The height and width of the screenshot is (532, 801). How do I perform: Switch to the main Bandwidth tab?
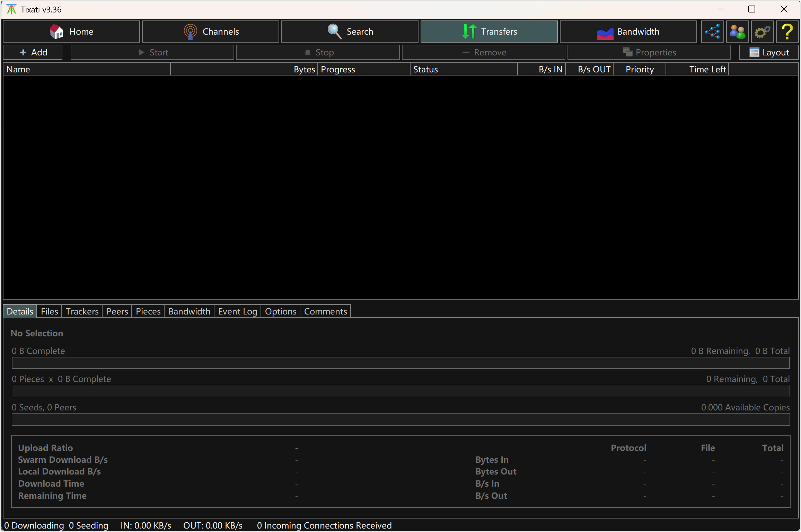click(x=628, y=32)
